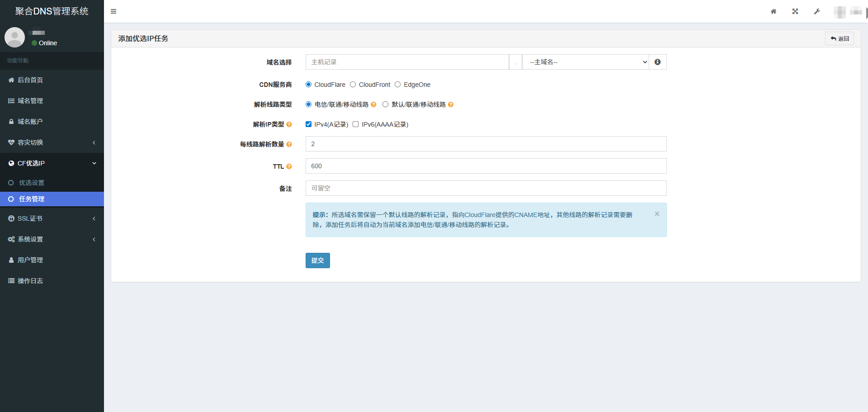Open 优选设置 submenu item

32,183
